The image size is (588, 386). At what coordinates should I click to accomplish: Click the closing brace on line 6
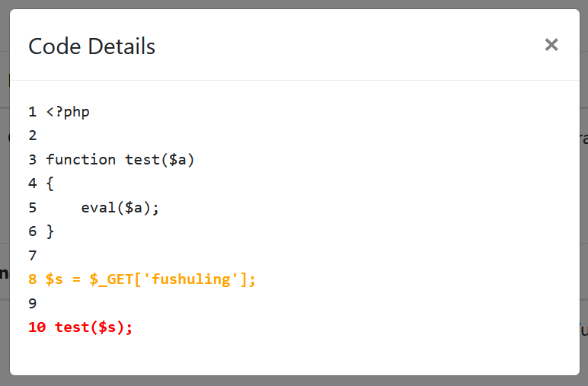click(50, 231)
